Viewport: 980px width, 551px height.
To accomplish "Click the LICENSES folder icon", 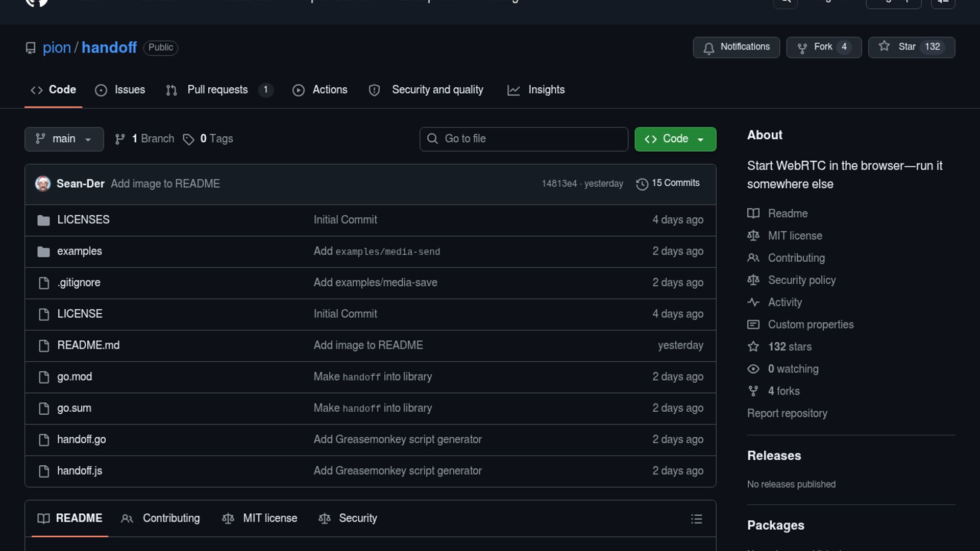I will 44,220.
